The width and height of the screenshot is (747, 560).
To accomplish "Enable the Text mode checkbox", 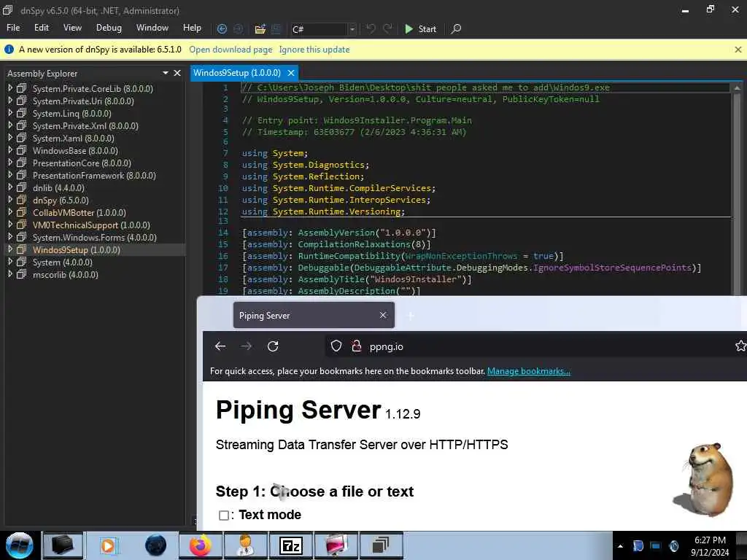I will coord(223,516).
